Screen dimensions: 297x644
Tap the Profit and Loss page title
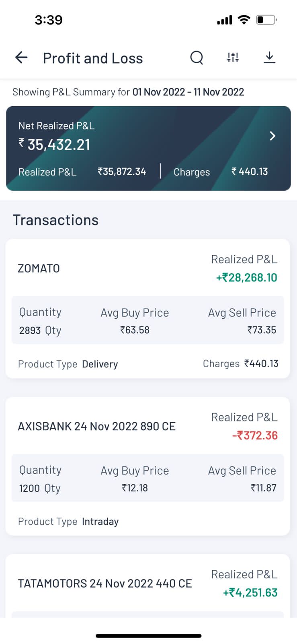tap(93, 58)
